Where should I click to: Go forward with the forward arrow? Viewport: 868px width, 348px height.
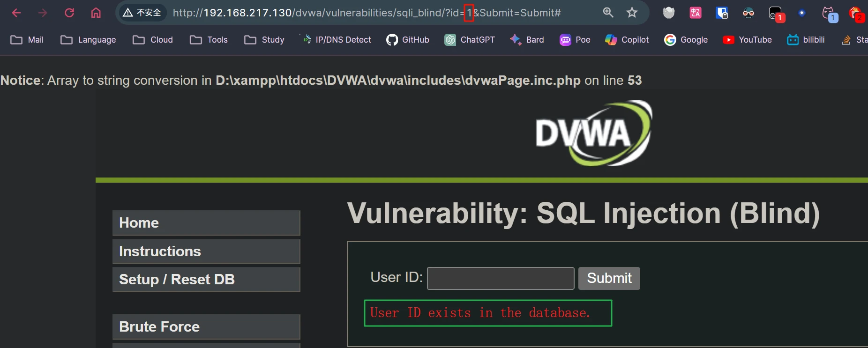43,13
